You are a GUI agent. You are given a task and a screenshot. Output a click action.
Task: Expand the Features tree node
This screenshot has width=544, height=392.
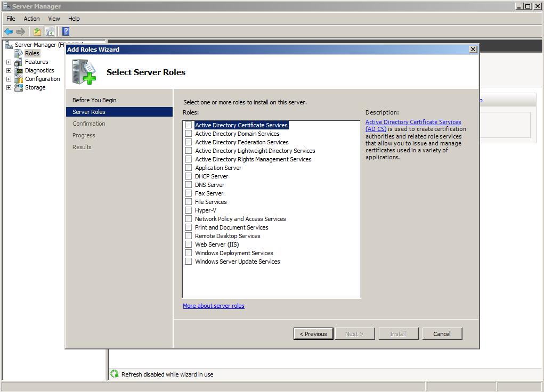click(x=9, y=62)
